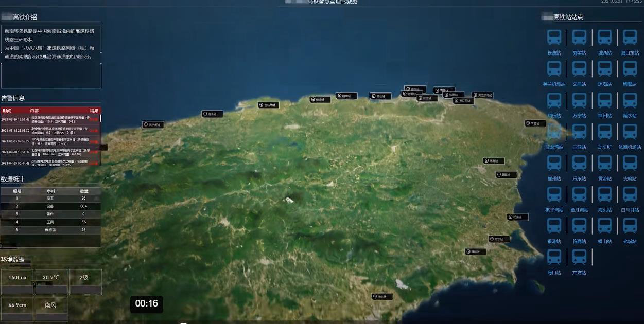
Task: Click the 2021-05-16 alert row
Action: pyautogui.click(x=50, y=119)
